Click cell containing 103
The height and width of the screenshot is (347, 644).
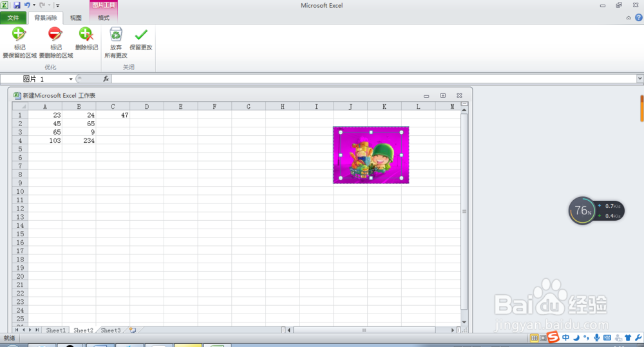[45, 140]
